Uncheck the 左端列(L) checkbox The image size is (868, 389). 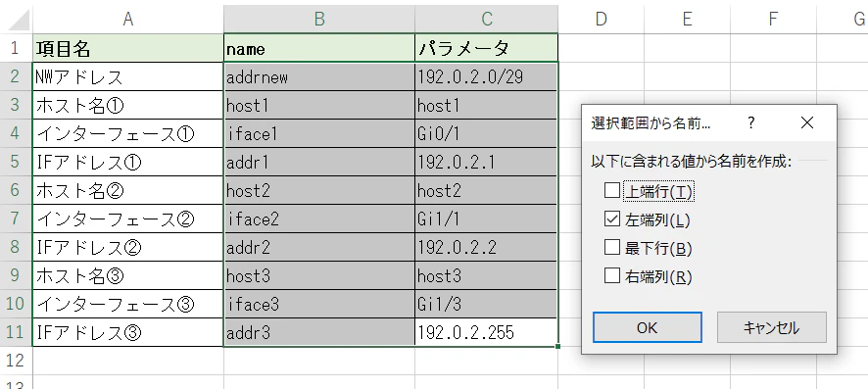pos(611,219)
